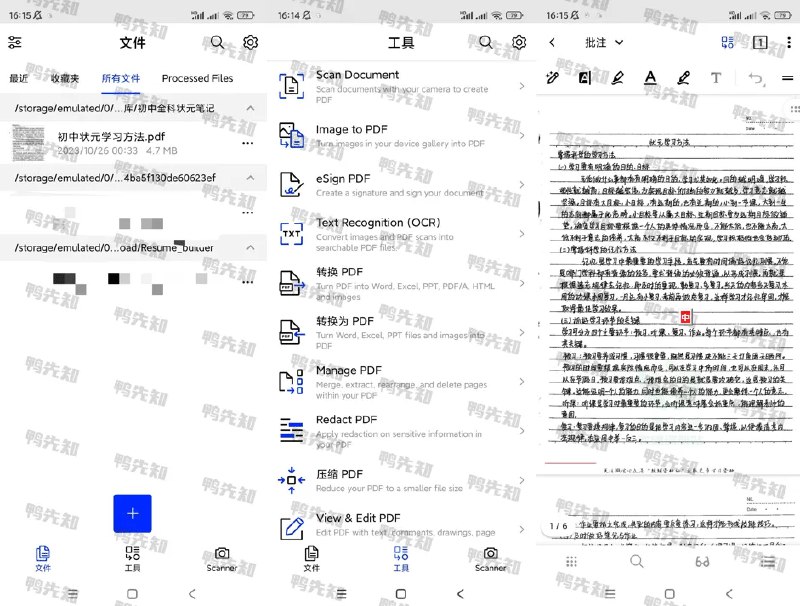Open outline list in viewer bottom bar
Screen dimensions: 800x606
pos(768,562)
